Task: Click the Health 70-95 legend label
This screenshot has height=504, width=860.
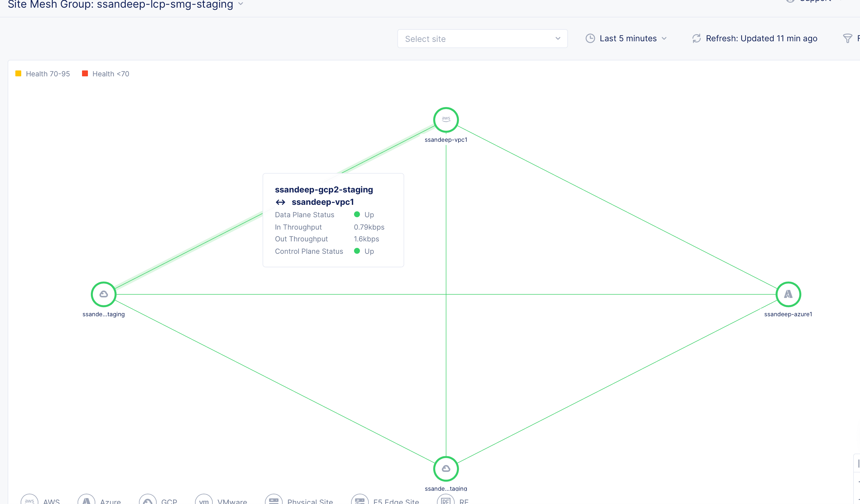Action: [x=48, y=74]
